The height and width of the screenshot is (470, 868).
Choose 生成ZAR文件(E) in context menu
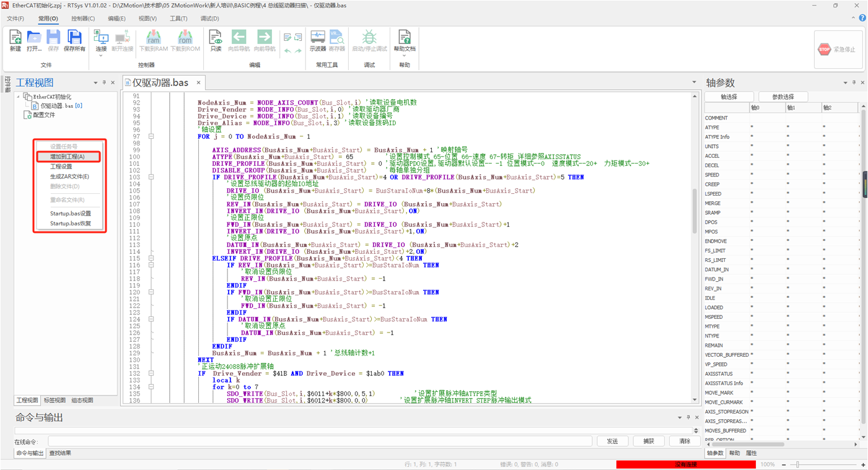(x=69, y=176)
